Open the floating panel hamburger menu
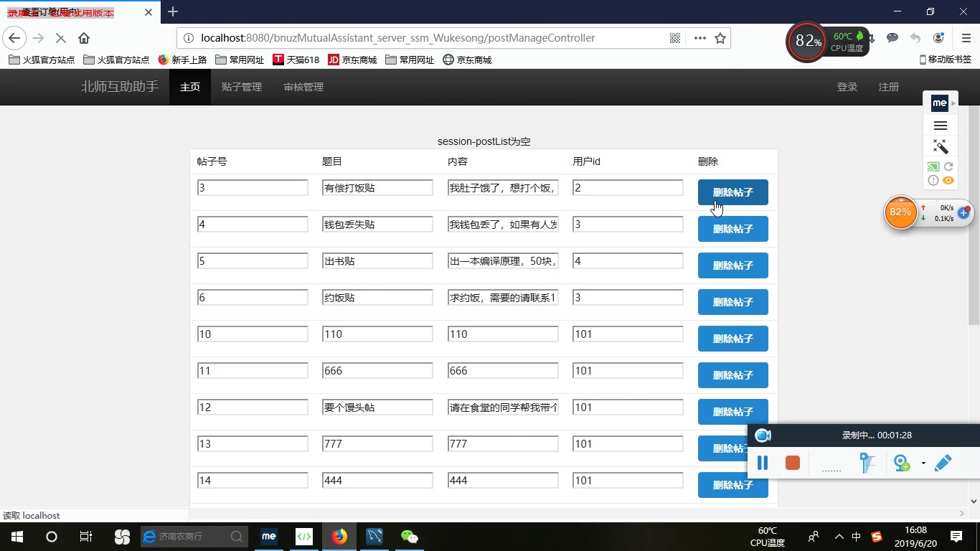 point(941,126)
